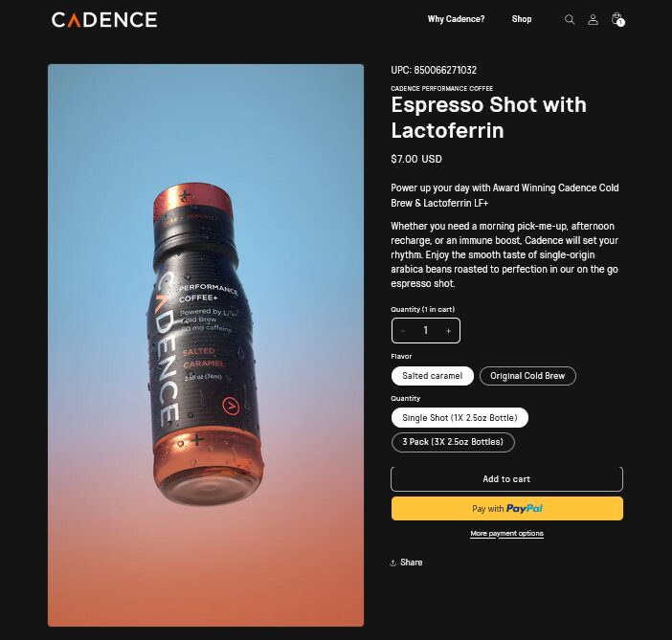The height and width of the screenshot is (640, 672).
Task: Pay with PayPal button
Action: tap(507, 509)
